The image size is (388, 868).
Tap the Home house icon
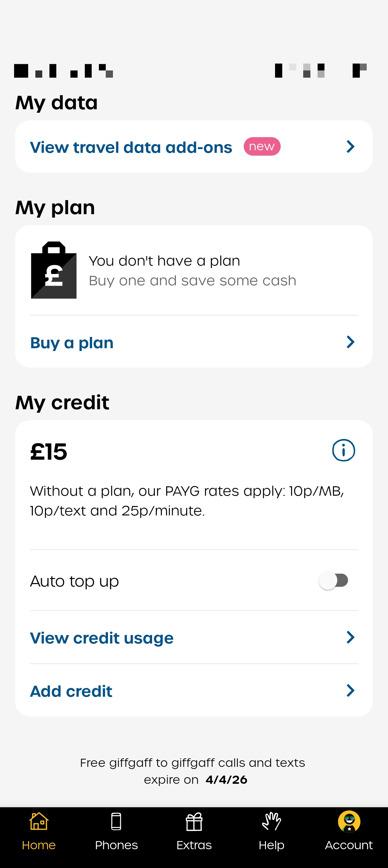[x=39, y=822]
